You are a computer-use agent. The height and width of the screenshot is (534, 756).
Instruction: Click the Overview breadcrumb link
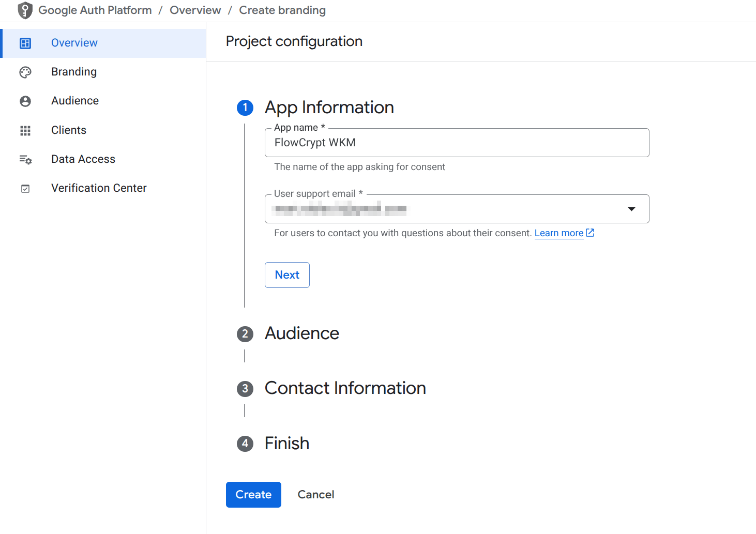(195, 10)
